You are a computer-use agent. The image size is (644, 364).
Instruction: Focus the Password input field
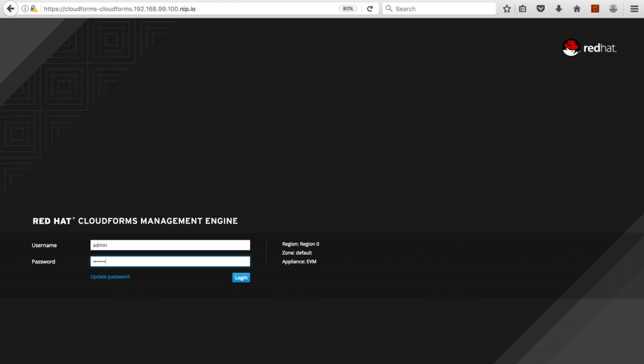coord(170,262)
